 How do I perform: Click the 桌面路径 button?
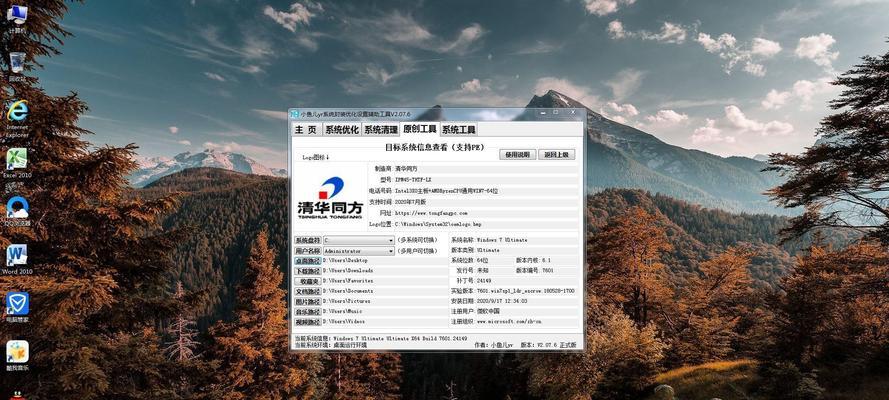pos(307,261)
